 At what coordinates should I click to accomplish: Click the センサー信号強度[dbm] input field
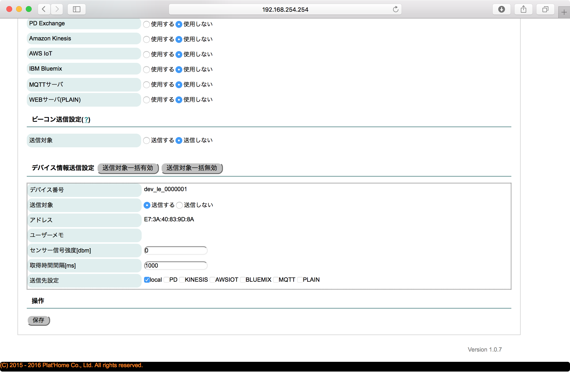click(x=176, y=251)
